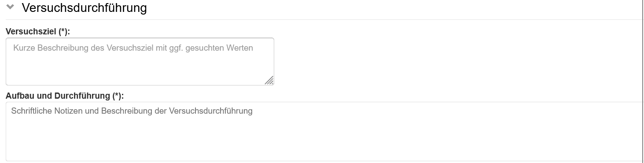Screen dimensions: 644x163
Task: Focus the Aufbau und Durchführung text area
Action: 325,131
